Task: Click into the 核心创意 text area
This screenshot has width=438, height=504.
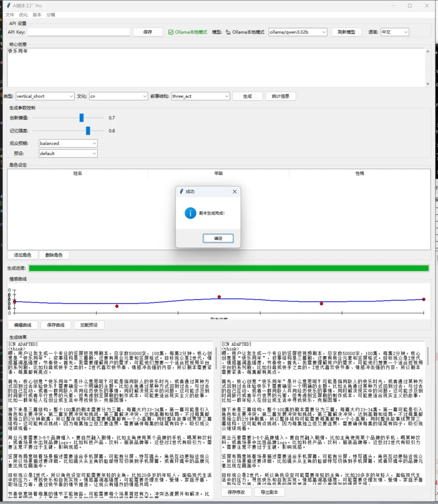Action: point(216,67)
